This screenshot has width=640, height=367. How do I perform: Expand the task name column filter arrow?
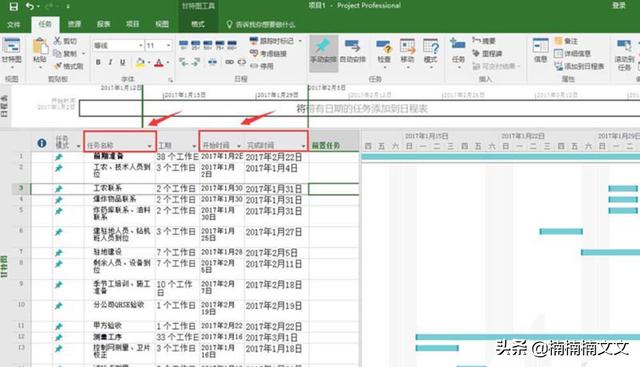149,146
